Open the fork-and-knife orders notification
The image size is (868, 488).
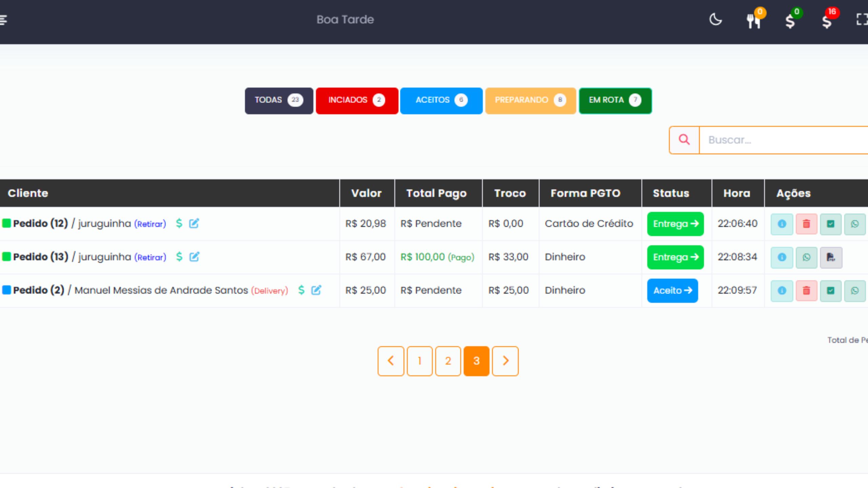[753, 21]
